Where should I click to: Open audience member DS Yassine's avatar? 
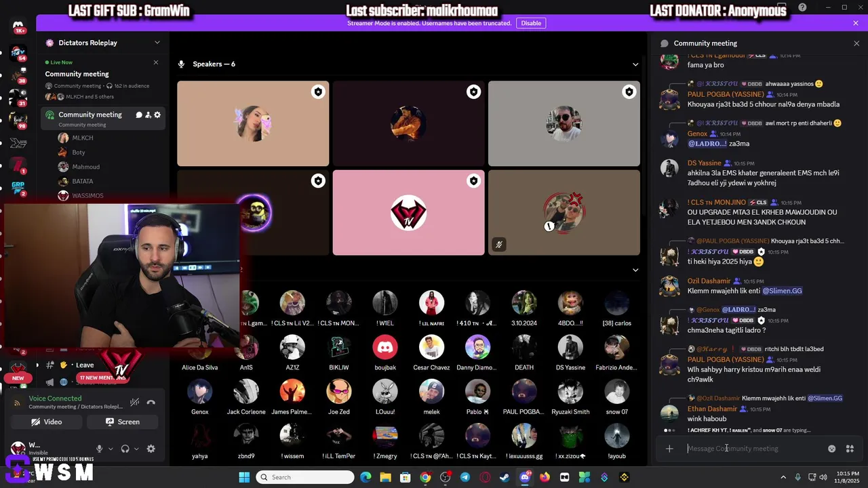[x=570, y=347]
